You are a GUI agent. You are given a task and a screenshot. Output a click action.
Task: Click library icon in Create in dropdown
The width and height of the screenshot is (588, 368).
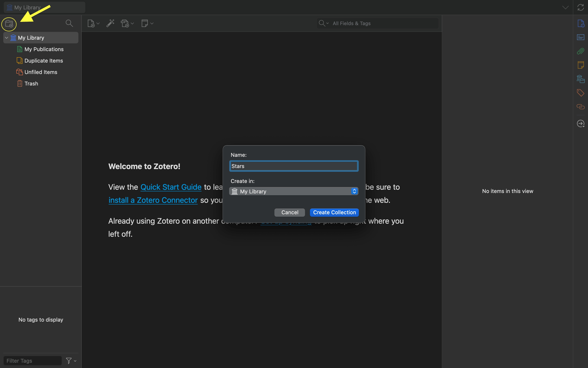click(x=234, y=191)
